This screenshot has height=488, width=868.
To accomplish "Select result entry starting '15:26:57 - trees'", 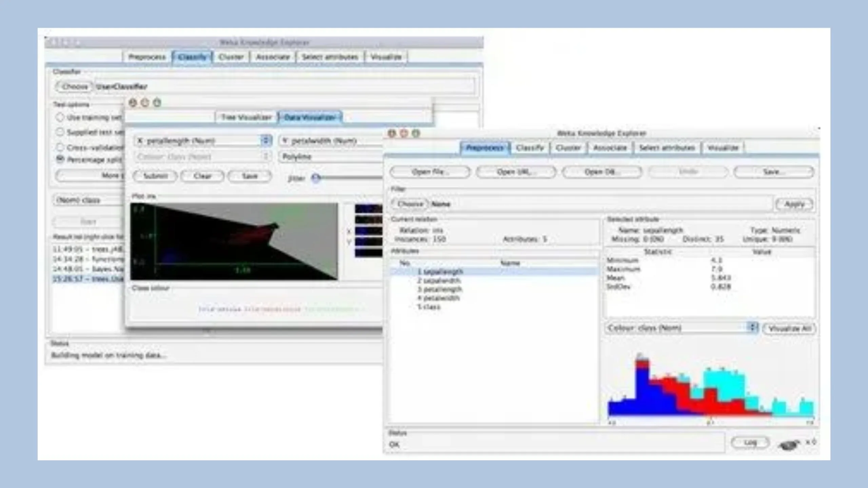I will 88,279.
